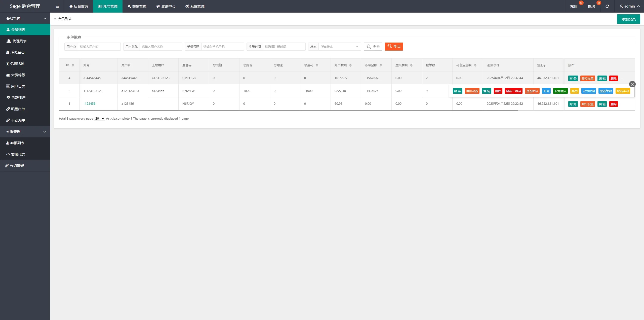Sort by 总盈利 column arrows

[317, 65]
